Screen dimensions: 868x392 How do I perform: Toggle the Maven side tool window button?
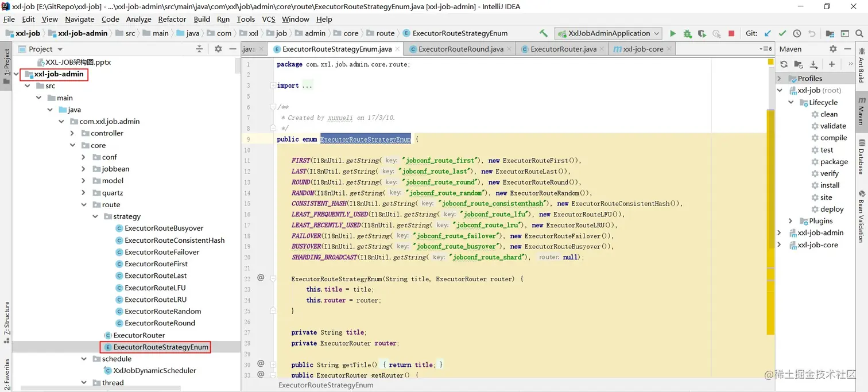pyautogui.click(x=861, y=111)
